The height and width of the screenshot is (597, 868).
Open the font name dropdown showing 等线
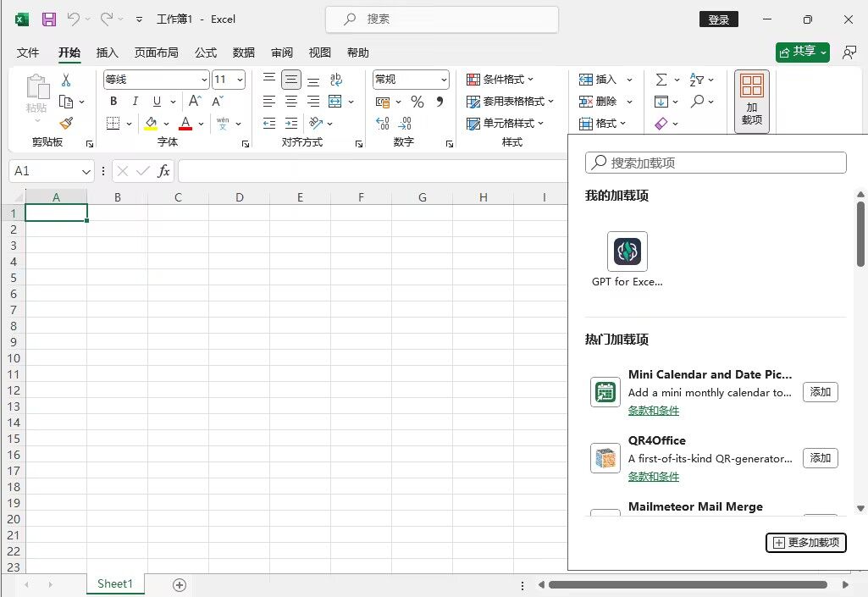point(157,80)
